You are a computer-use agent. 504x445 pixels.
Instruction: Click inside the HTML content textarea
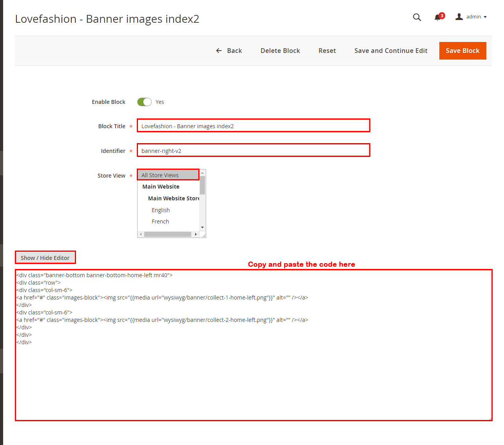click(254, 345)
